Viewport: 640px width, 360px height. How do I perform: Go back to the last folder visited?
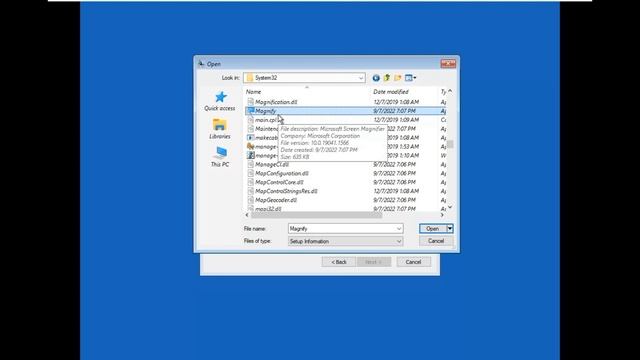coord(376,78)
